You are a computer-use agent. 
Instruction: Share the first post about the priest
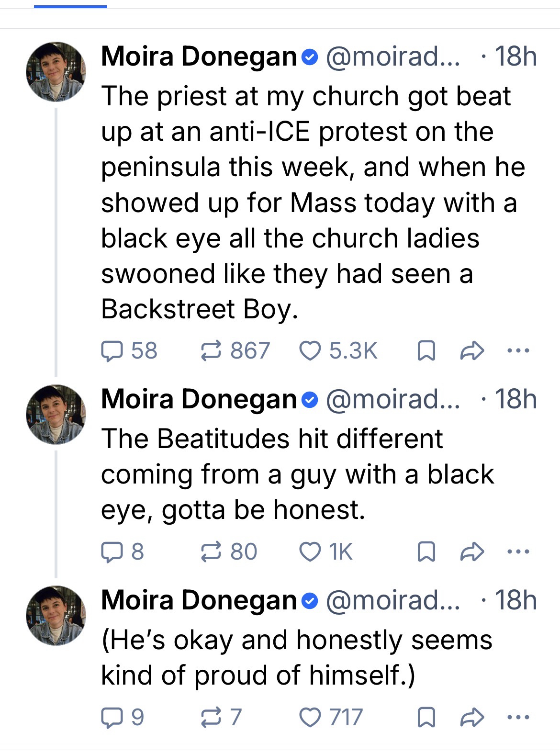pos(471,352)
